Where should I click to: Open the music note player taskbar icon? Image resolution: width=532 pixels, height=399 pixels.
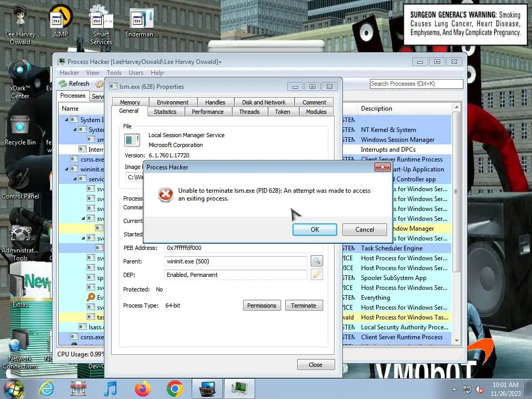tap(110, 389)
